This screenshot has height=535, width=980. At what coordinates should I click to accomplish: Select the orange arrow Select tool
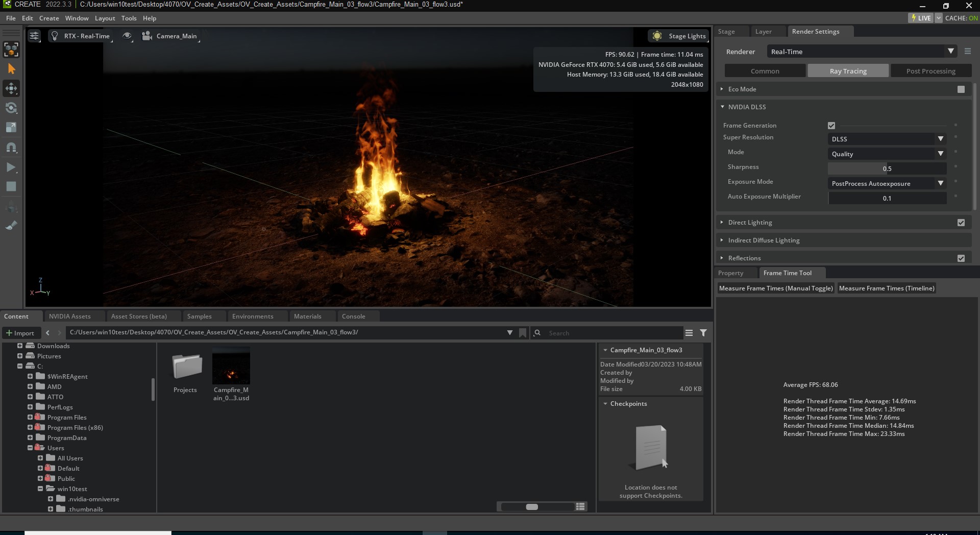click(11, 69)
